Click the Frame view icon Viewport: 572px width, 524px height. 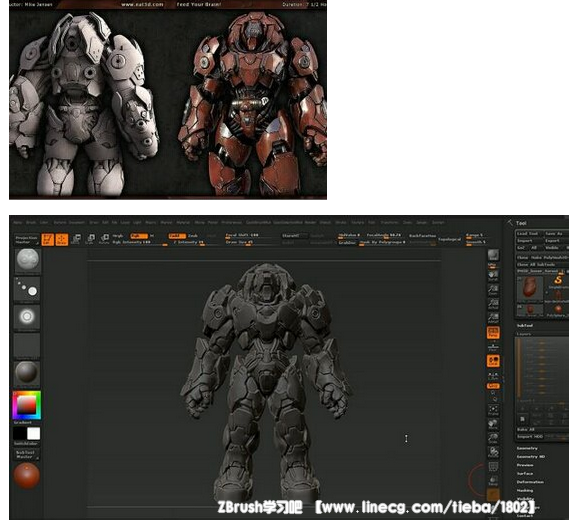(x=493, y=410)
